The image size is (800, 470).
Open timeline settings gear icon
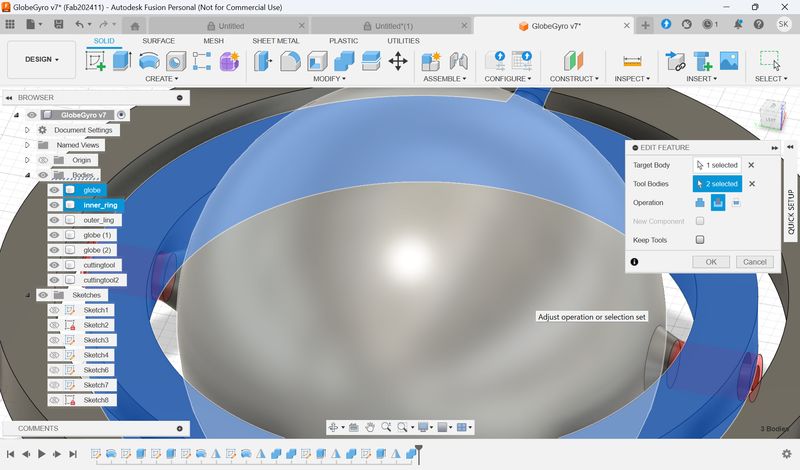tap(786, 454)
